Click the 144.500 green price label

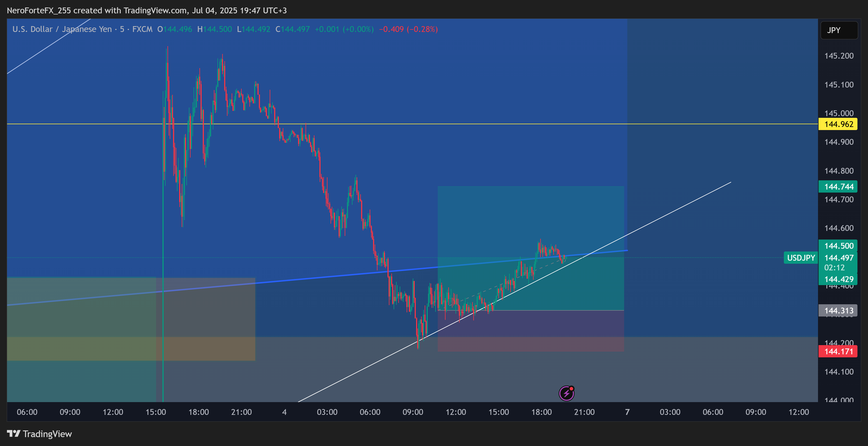pos(839,246)
